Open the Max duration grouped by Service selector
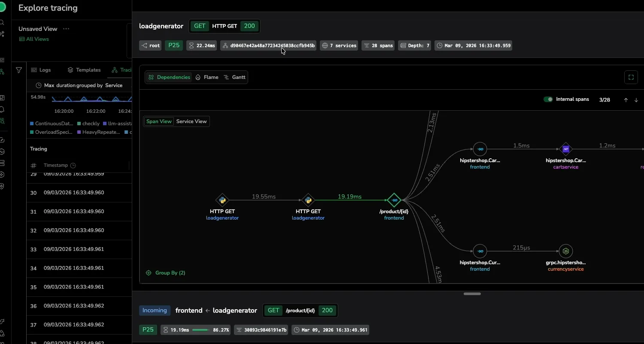The height and width of the screenshot is (344, 644). pyautogui.click(x=79, y=85)
